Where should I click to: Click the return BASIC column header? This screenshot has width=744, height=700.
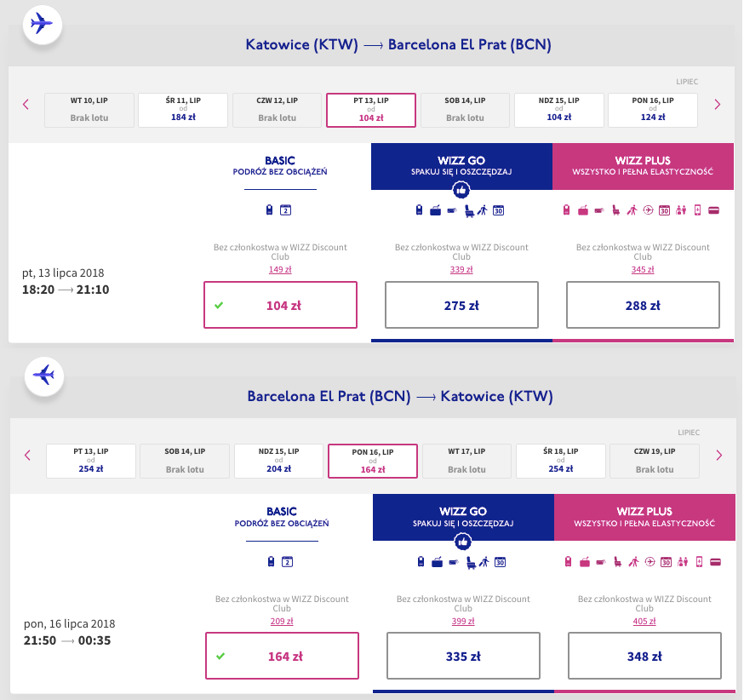pyautogui.click(x=282, y=517)
